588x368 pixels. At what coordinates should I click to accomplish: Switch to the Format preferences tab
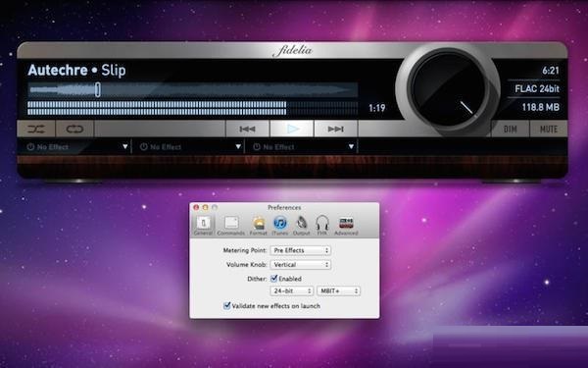259,226
